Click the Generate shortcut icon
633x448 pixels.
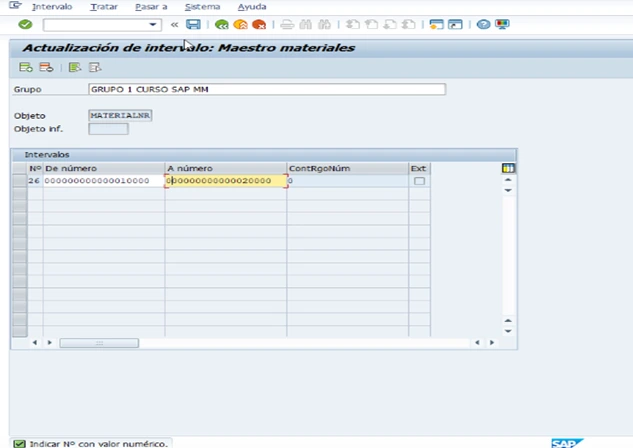pos(455,25)
